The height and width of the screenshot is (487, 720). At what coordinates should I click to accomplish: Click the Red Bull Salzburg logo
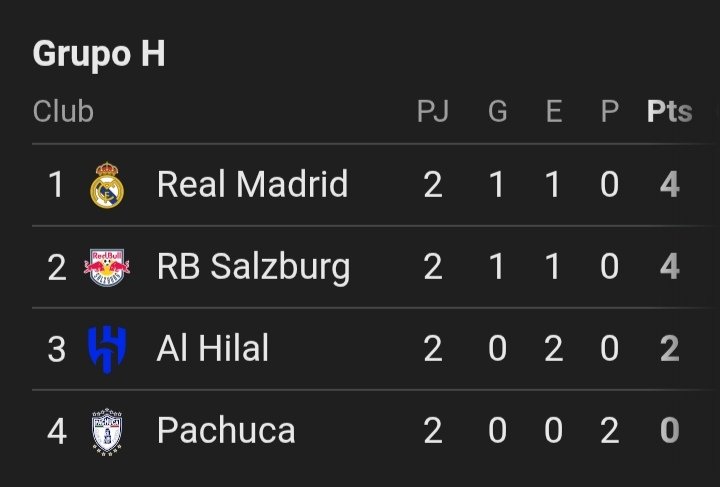[107, 267]
